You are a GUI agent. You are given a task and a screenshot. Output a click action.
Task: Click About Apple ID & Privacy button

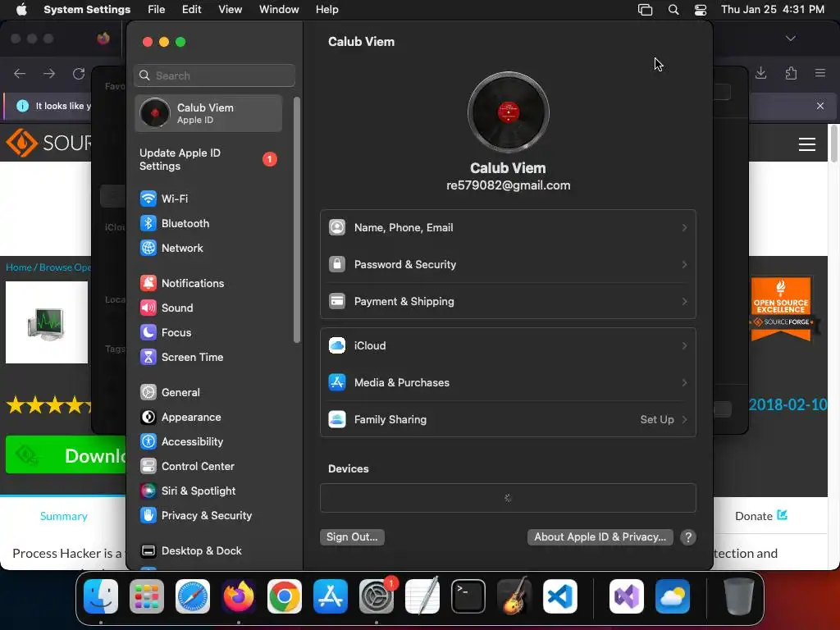(x=600, y=536)
